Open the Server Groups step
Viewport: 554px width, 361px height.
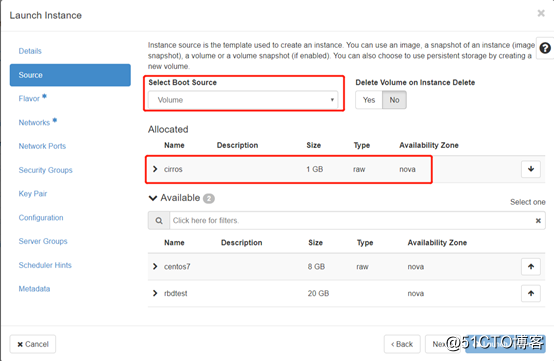click(43, 241)
